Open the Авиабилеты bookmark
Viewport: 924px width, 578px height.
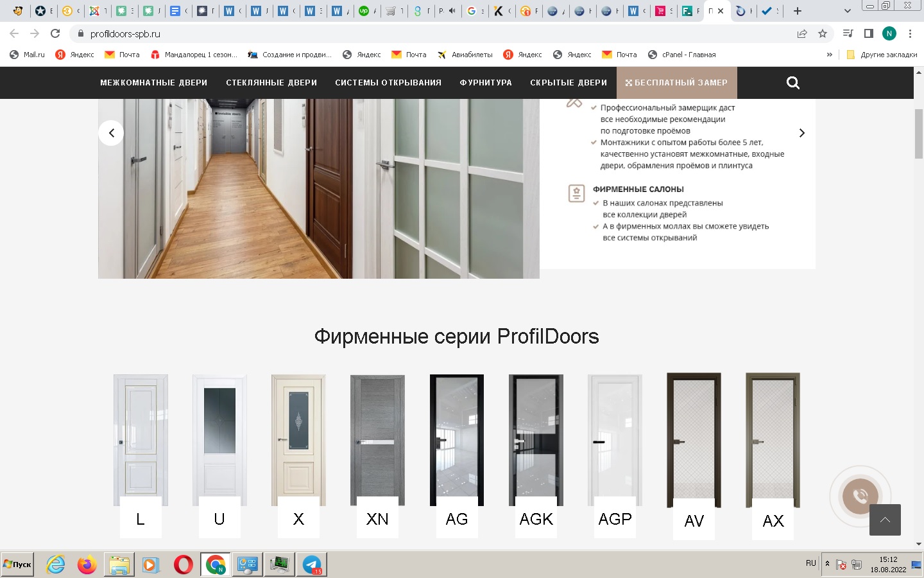coord(465,55)
